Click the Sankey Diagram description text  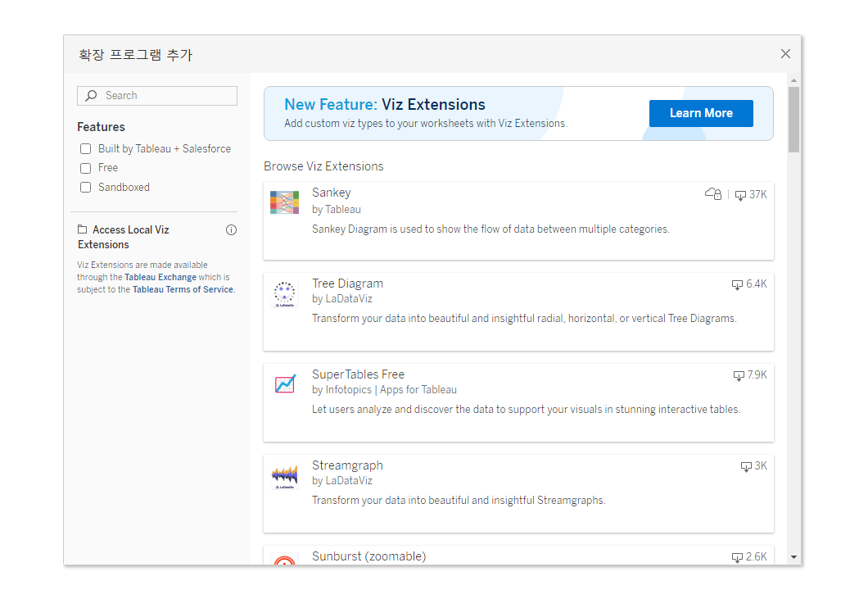[x=491, y=229]
